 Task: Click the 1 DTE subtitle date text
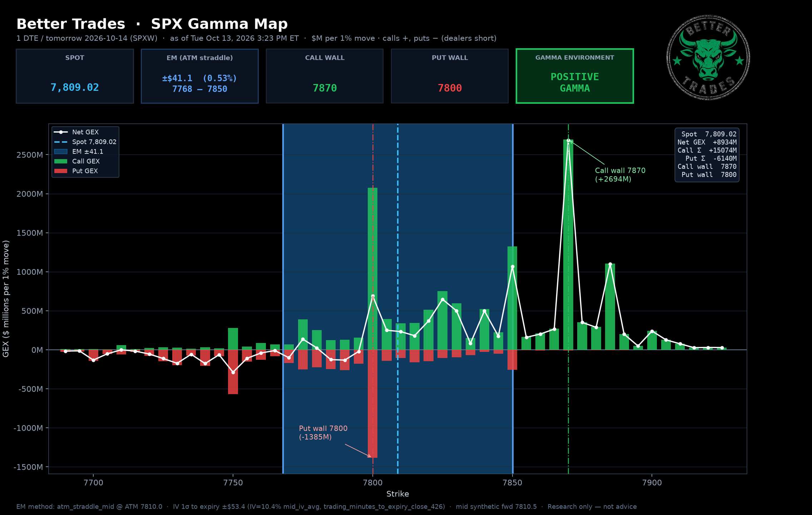(87, 38)
